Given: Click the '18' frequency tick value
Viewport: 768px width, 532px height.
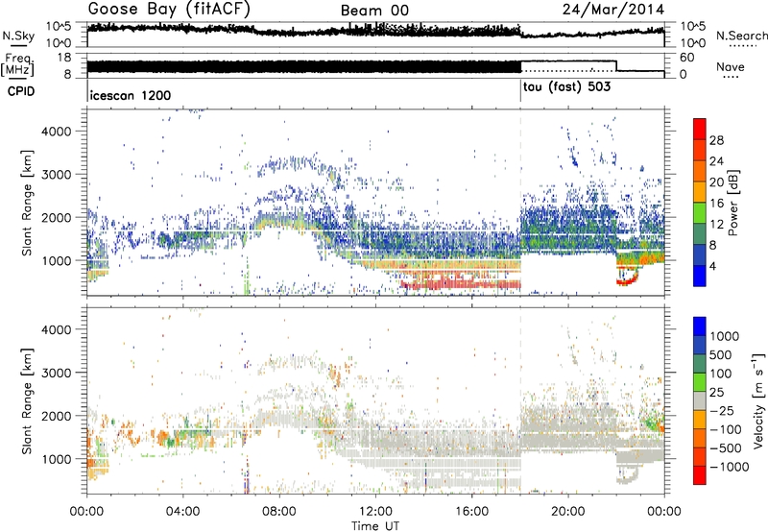Looking at the screenshot, I should click(x=64, y=58).
